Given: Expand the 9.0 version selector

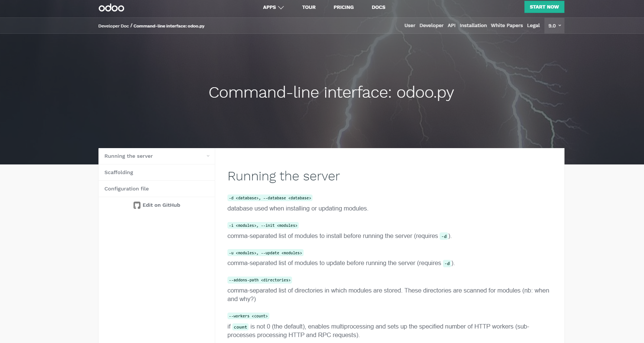Looking at the screenshot, I should 554,26.
